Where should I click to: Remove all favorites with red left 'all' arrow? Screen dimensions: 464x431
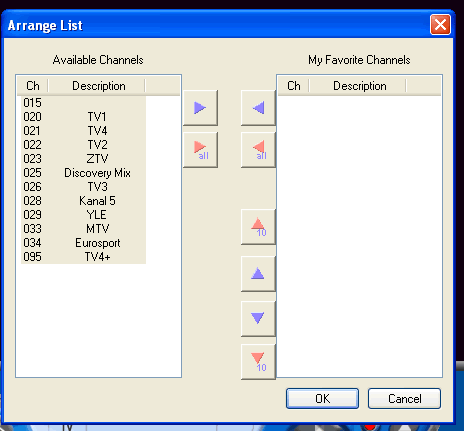(258, 150)
